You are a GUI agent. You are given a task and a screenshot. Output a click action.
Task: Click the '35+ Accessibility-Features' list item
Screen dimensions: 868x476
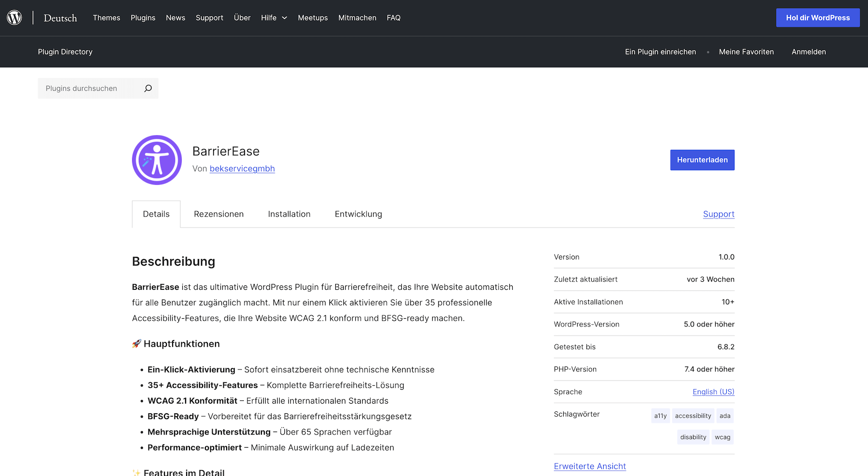click(x=276, y=385)
